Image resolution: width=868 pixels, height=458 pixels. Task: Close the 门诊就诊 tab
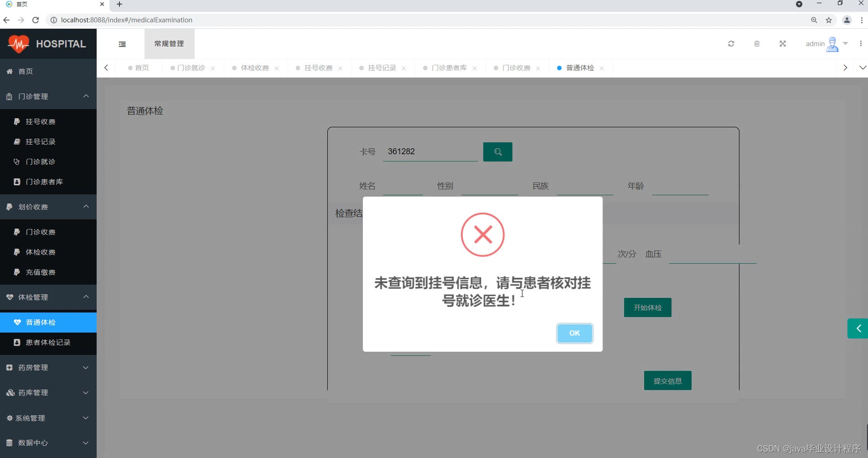tap(213, 68)
